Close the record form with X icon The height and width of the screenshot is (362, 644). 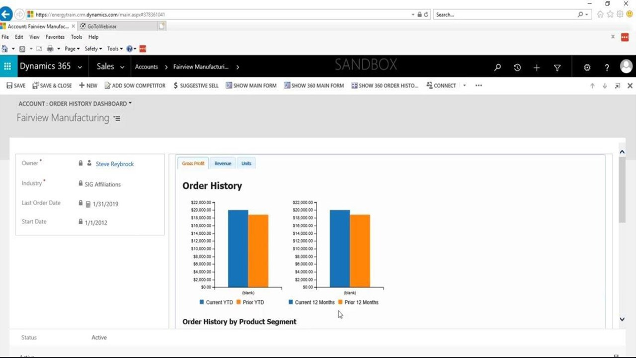[x=630, y=86]
